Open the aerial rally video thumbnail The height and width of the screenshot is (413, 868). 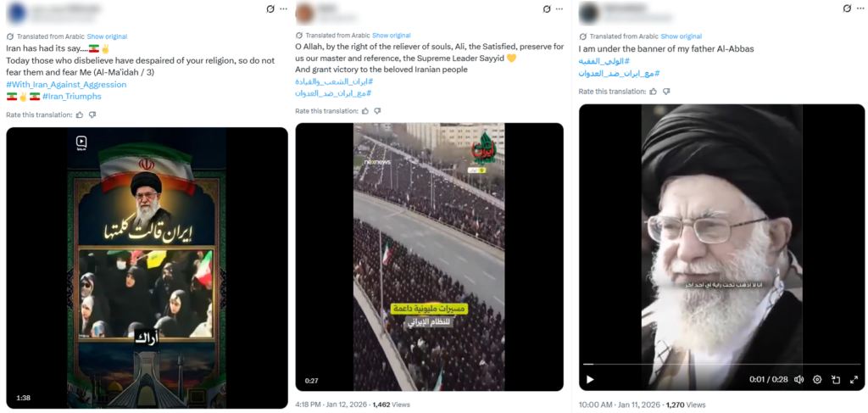[429, 257]
